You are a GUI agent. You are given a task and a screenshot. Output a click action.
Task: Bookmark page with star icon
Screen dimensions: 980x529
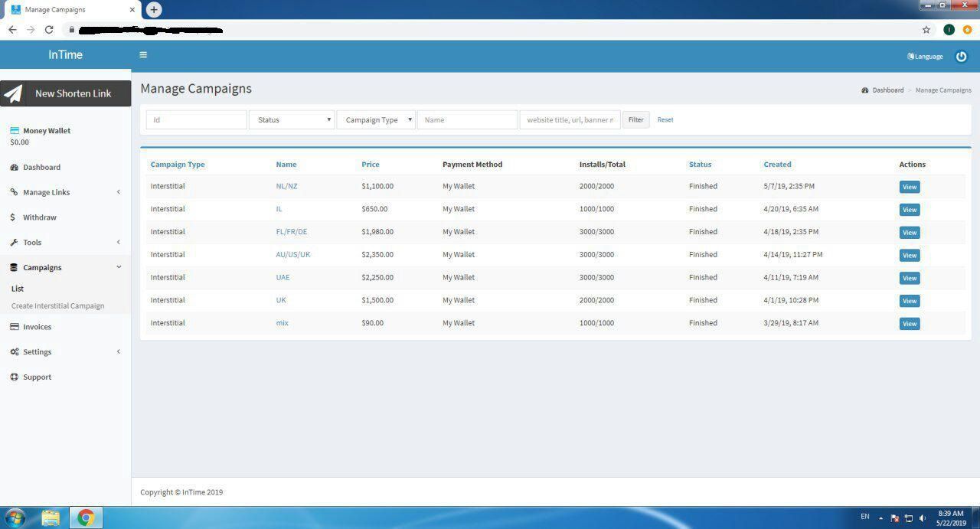point(926,30)
